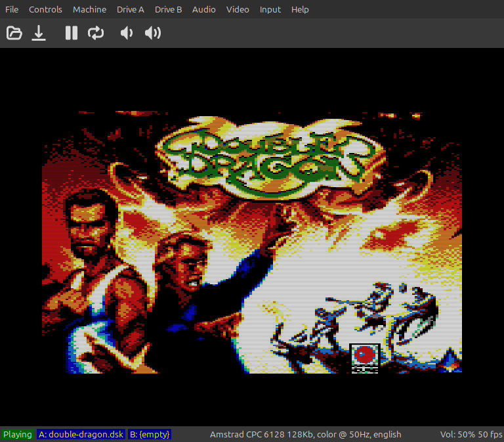
Task: Click the Vol: 50% 50 fps status text
Action: (471, 434)
